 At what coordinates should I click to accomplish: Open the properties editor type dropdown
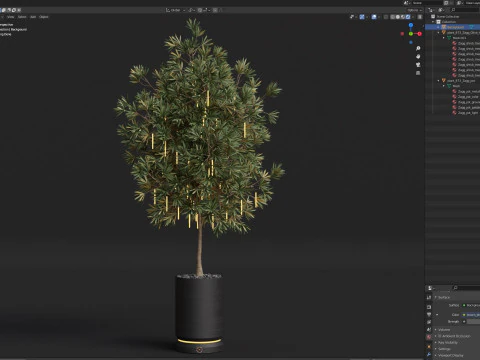coord(432,288)
